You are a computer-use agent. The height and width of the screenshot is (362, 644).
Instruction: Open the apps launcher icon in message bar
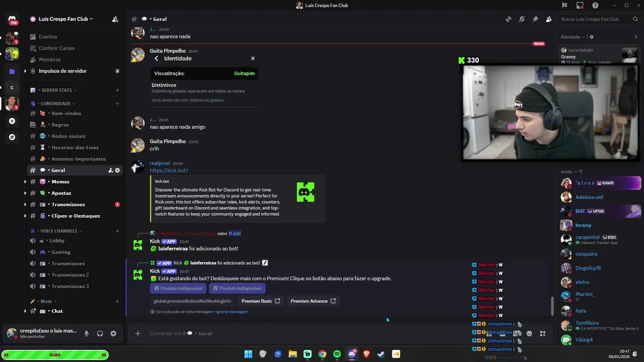click(543, 333)
